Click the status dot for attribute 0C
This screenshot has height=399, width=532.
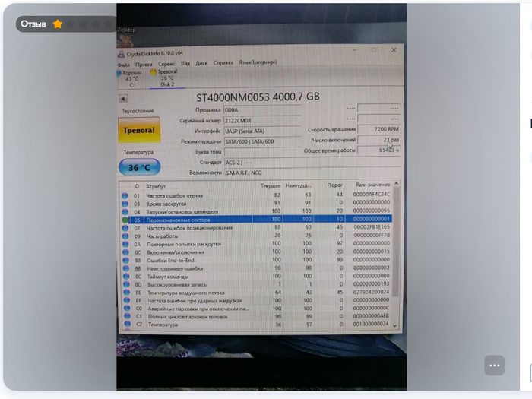click(125, 252)
